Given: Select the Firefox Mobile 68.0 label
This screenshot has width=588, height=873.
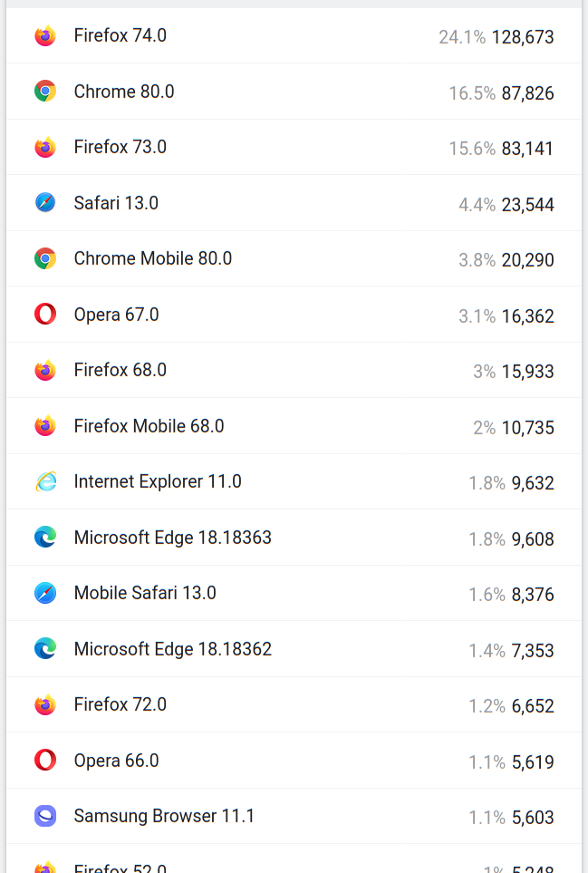Looking at the screenshot, I should 149,426.
